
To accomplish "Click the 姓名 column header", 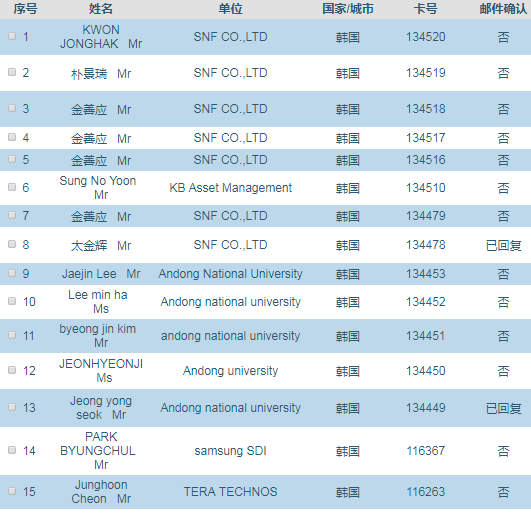I will 101,9.
